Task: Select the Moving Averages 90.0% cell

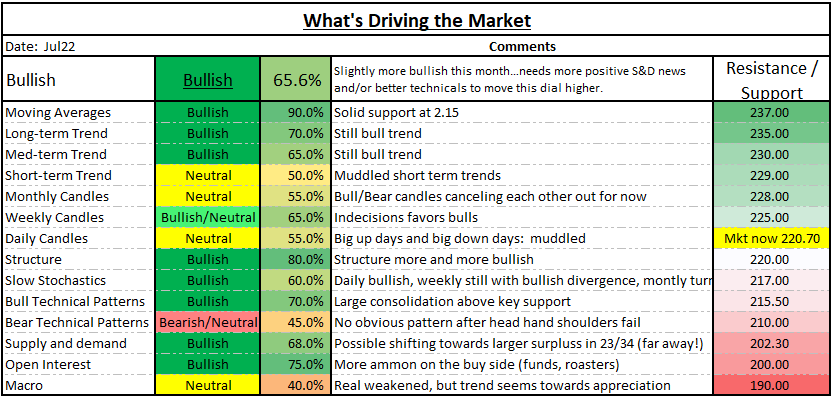Action: tap(295, 112)
